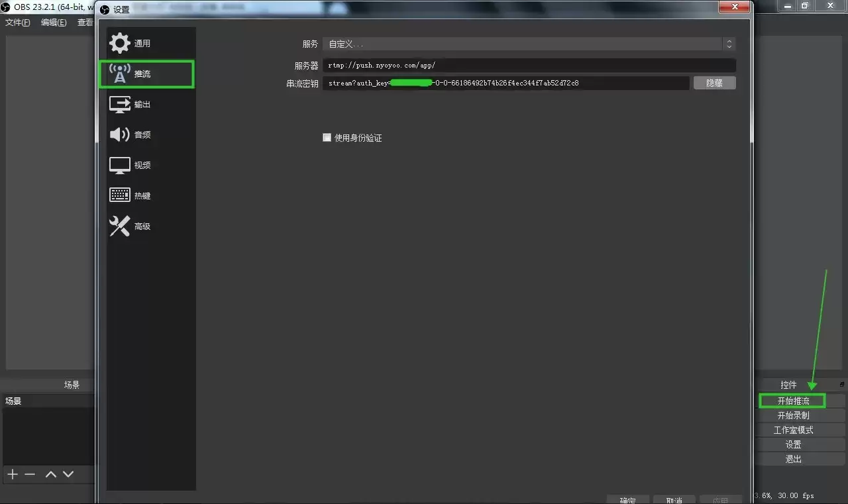Viewport: 848px width, 504px height.
Task: Hide the stream key with 隐藏 button
Action: [x=715, y=83]
